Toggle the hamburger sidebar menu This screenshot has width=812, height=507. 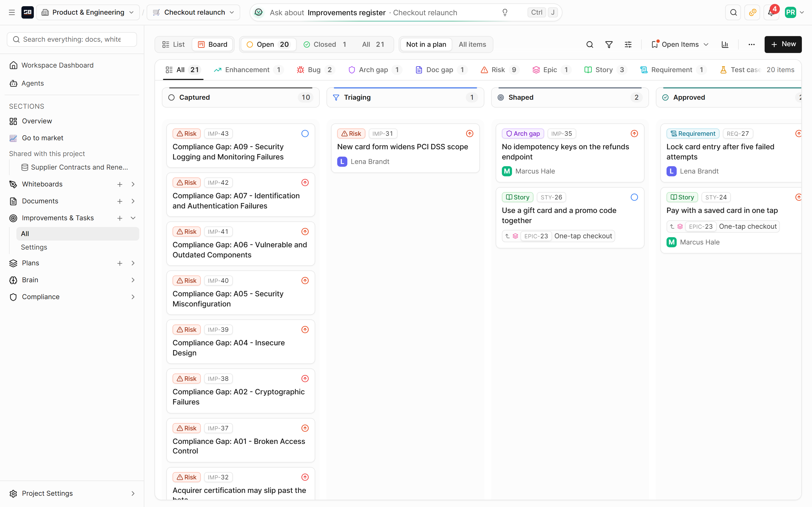(x=12, y=12)
